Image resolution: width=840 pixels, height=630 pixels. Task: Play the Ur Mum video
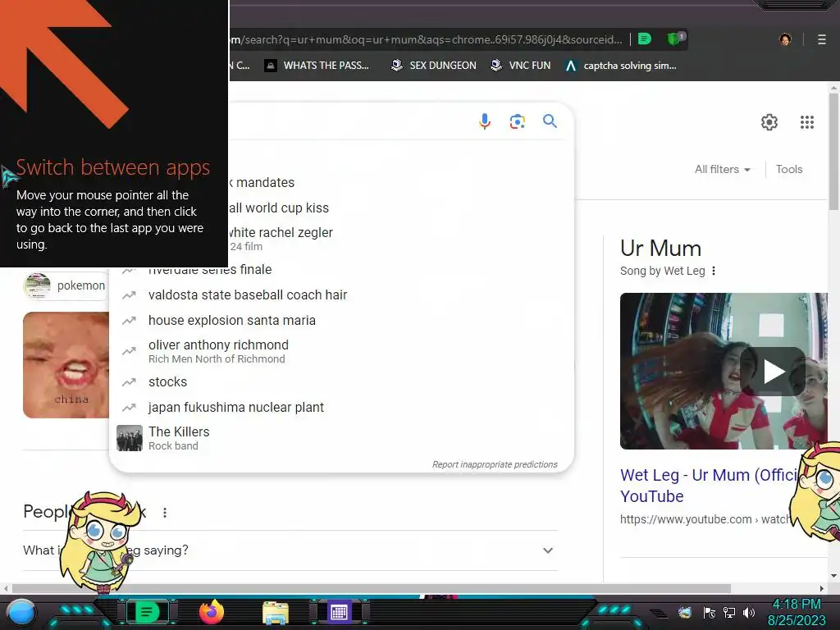point(773,372)
